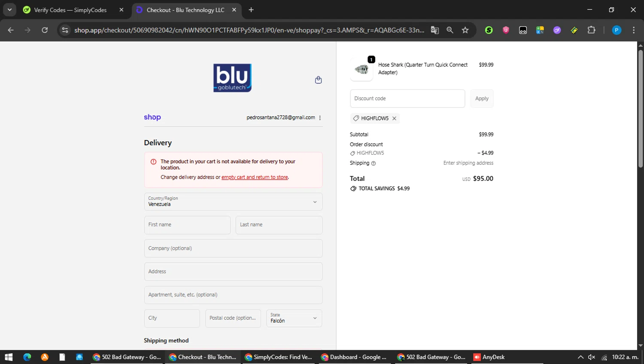Open the pink shield extension icon

click(506, 30)
